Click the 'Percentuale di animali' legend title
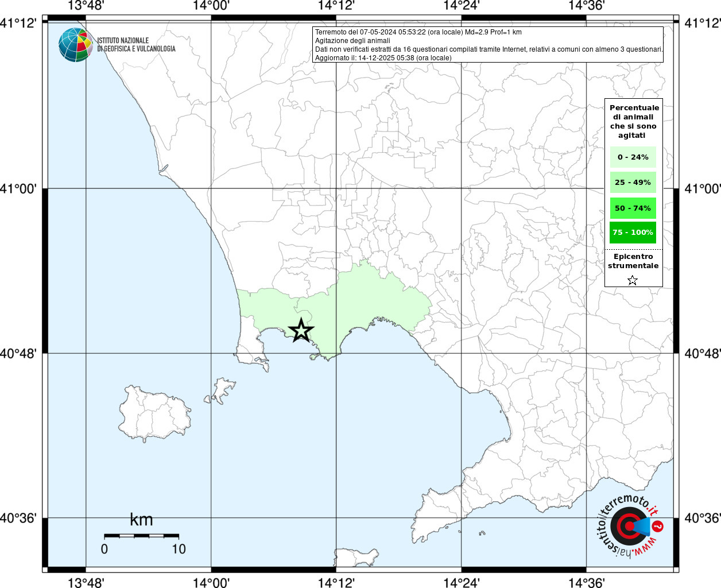This screenshot has height=588, width=721. coord(634,121)
